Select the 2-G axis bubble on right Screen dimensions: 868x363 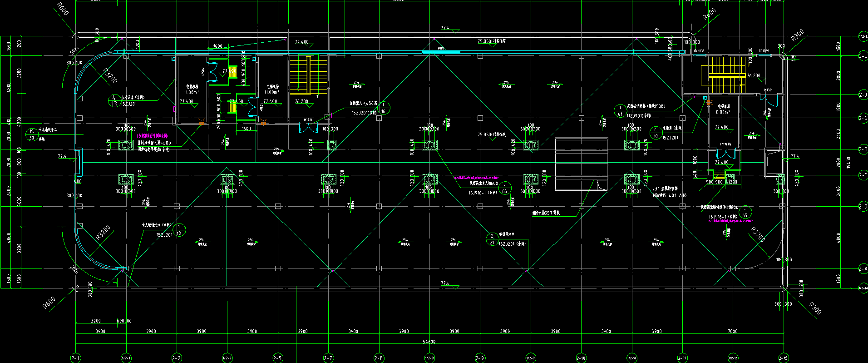click(x=863, y=118)
